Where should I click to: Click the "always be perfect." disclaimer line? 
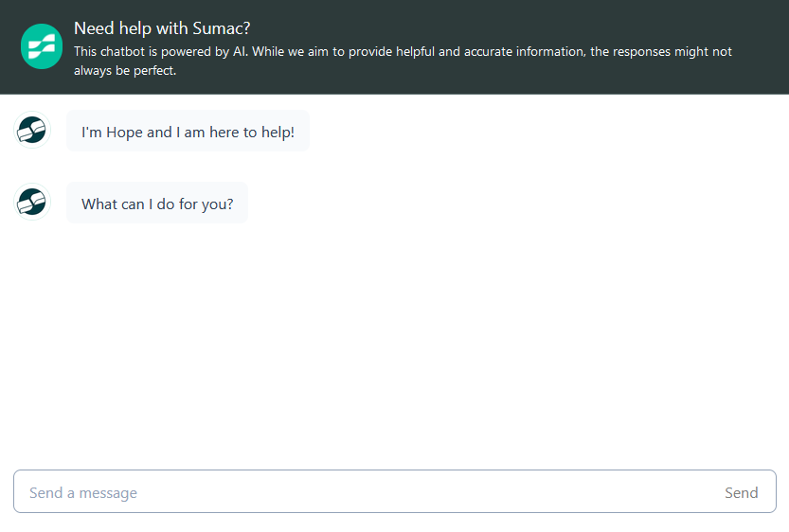(x=125, y=70)
